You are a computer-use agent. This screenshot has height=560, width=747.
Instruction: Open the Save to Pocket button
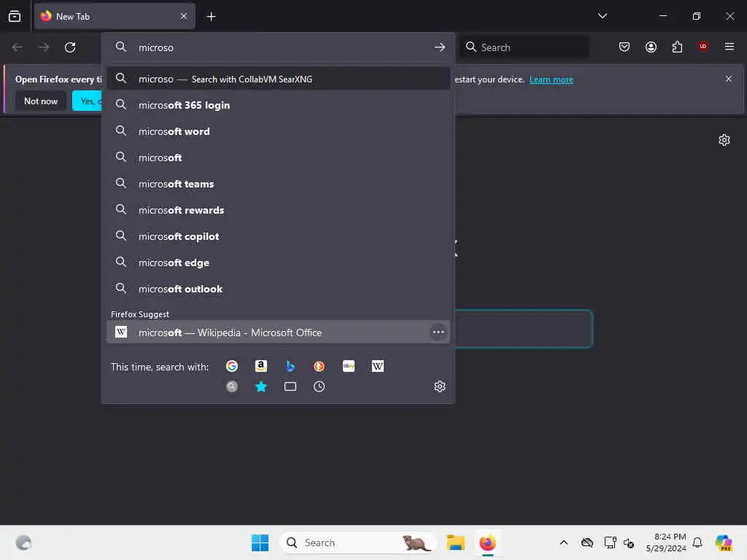[624, 47]
